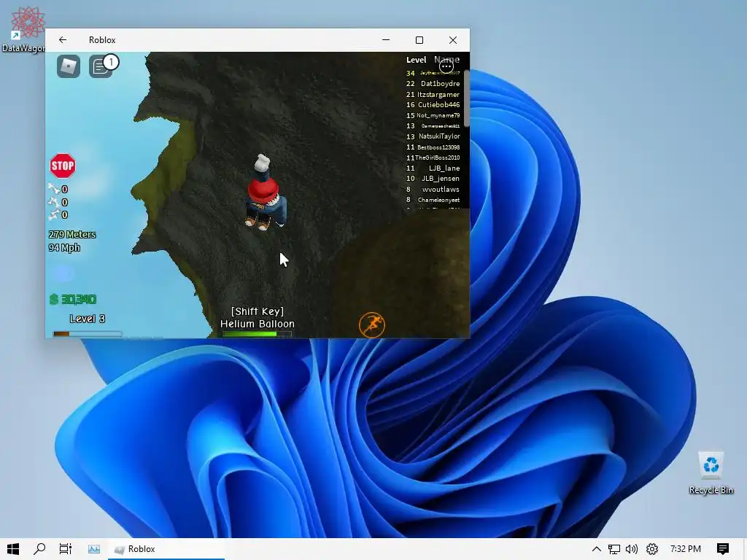The height and width of the screenshot is (560, 747).
Task: Click the 94 Mph speed readout
Action: coord(64,248)
